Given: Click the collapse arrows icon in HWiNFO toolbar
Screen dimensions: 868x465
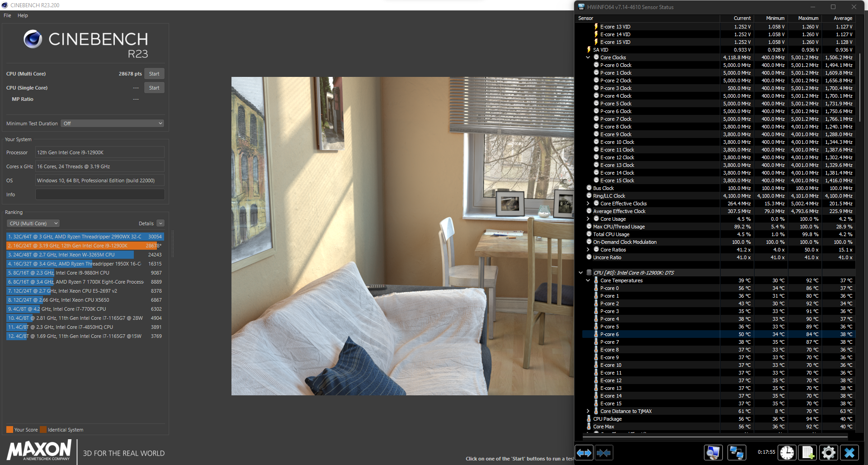Looking at the screenshot, I should [x=604, y=452].
